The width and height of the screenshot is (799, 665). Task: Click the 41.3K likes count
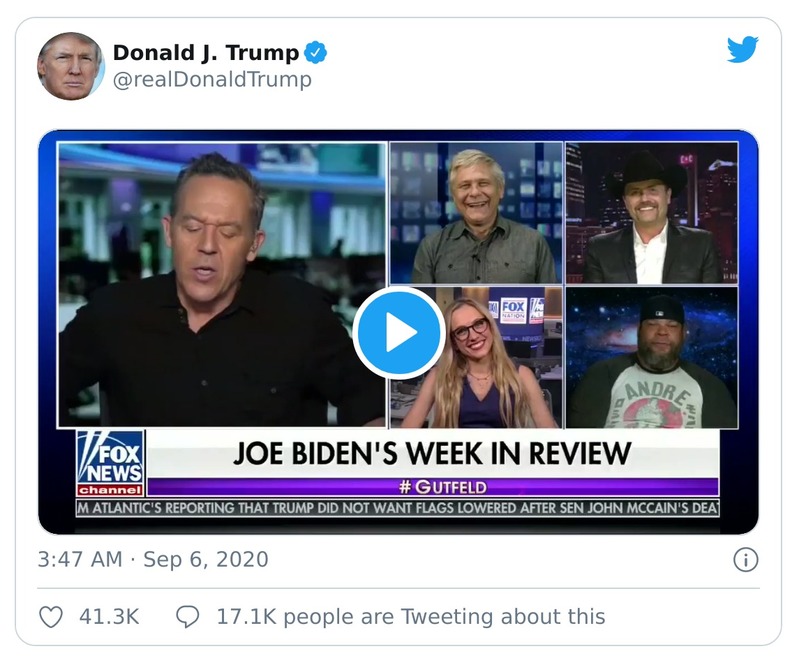coord(109,617)
